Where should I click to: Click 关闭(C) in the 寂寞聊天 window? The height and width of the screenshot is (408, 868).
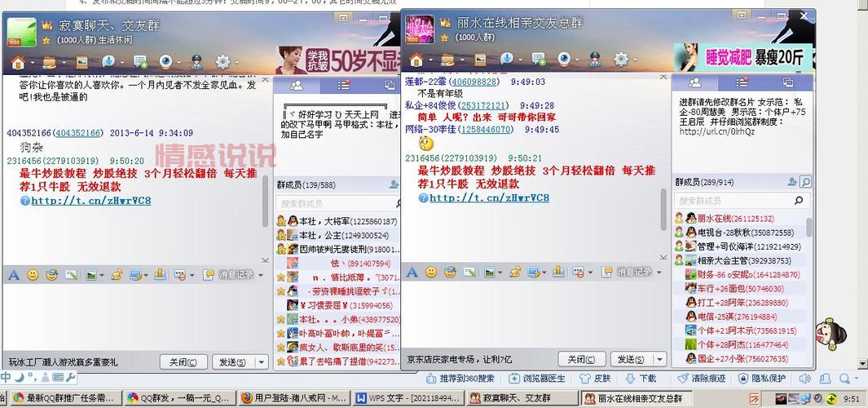pyautogui.click(x=183, y=362)
